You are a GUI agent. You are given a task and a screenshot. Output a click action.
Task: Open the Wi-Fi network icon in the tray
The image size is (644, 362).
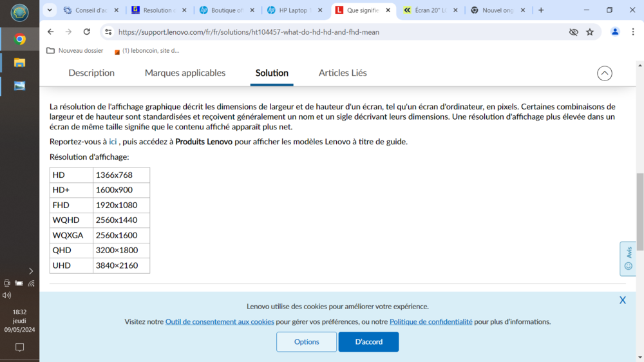(x=31, y=283)
